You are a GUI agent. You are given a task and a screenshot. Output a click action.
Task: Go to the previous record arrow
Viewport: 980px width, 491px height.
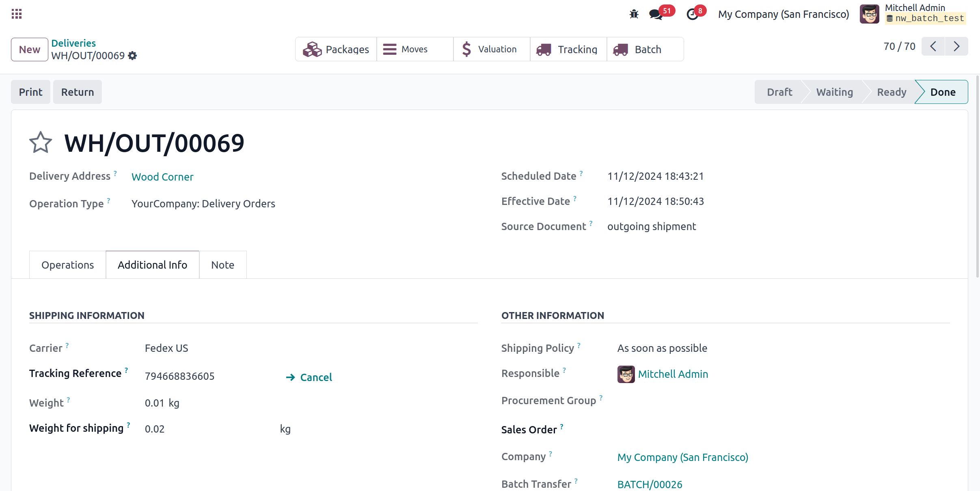click(x=933, y=46)
